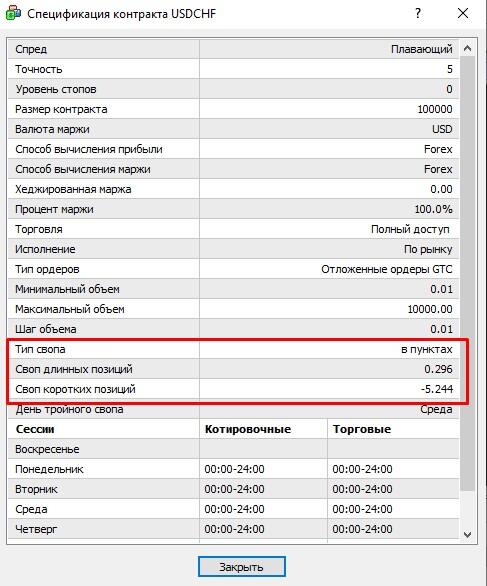Click the Торговые column header
This screenshot has height=586, width=487.
pyautogui.click(x=362, y=429)
